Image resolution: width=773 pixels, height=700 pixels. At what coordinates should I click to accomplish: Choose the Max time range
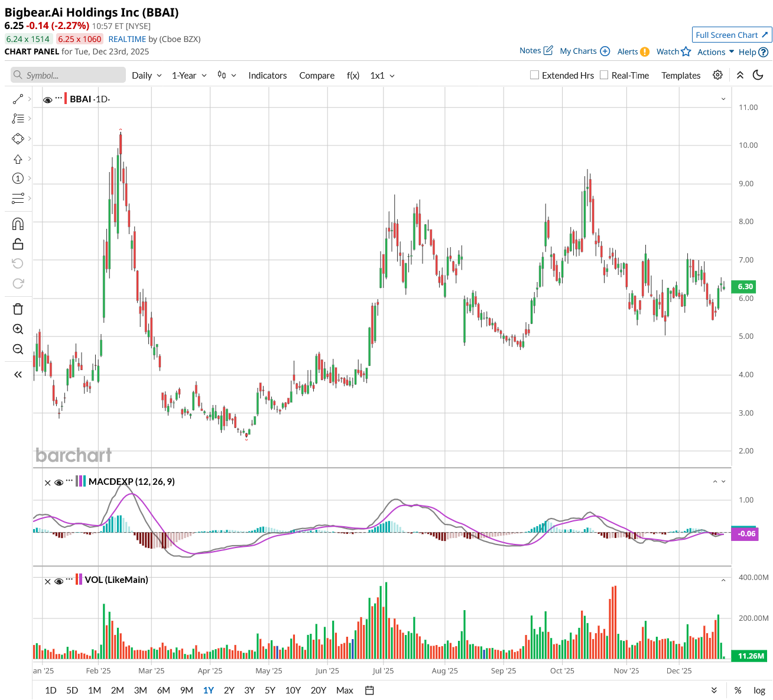coord(345,690)
